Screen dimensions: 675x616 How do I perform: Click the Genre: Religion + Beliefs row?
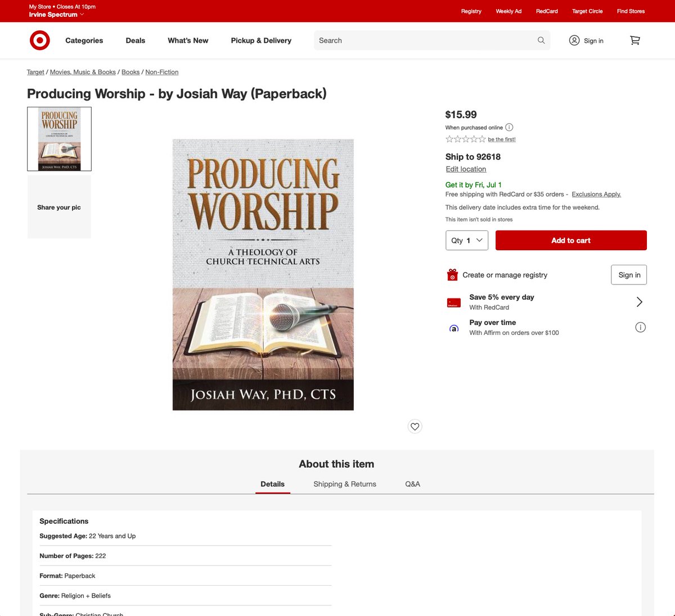(x=186, y=596)
